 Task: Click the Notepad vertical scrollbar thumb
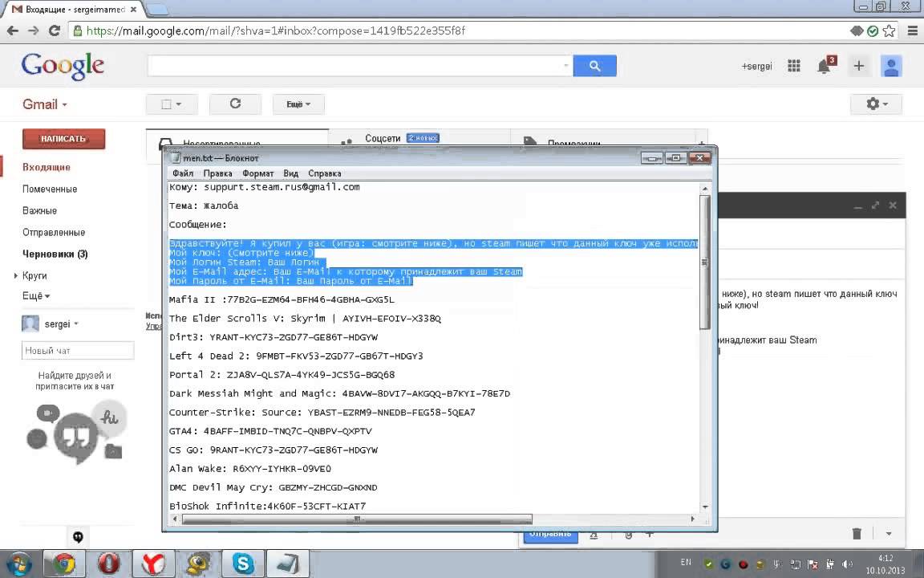(x=704, y=262)
